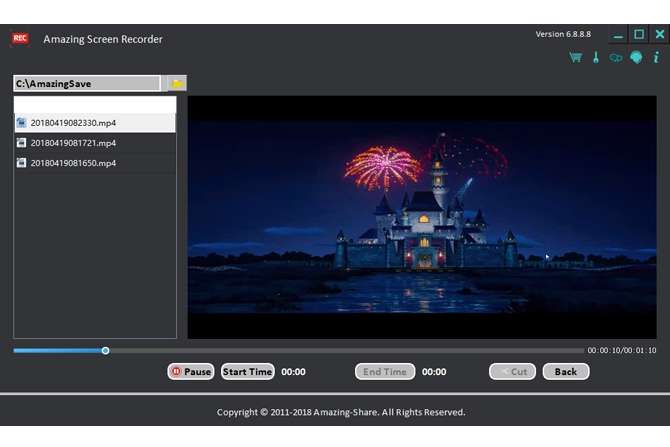Screen dimensions: 670x447
Task: Click the C:\AmazingSave path field
Action: click(x=87, y=83)
